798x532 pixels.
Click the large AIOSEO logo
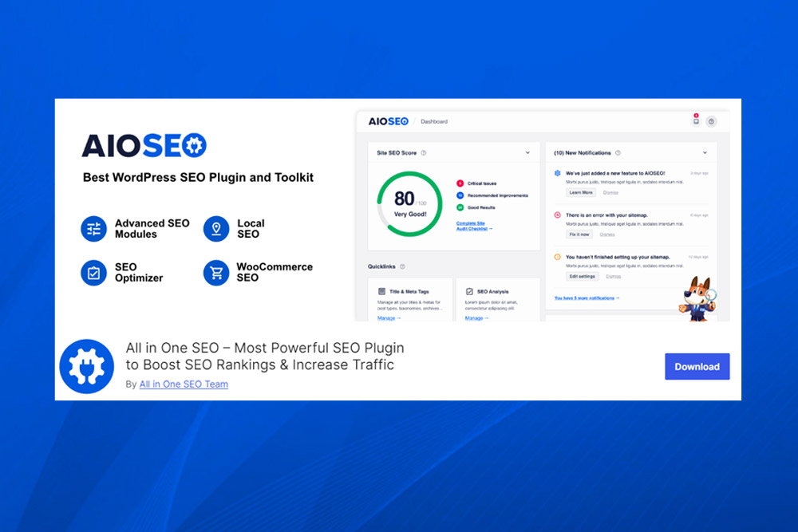(x=144, y=145)
